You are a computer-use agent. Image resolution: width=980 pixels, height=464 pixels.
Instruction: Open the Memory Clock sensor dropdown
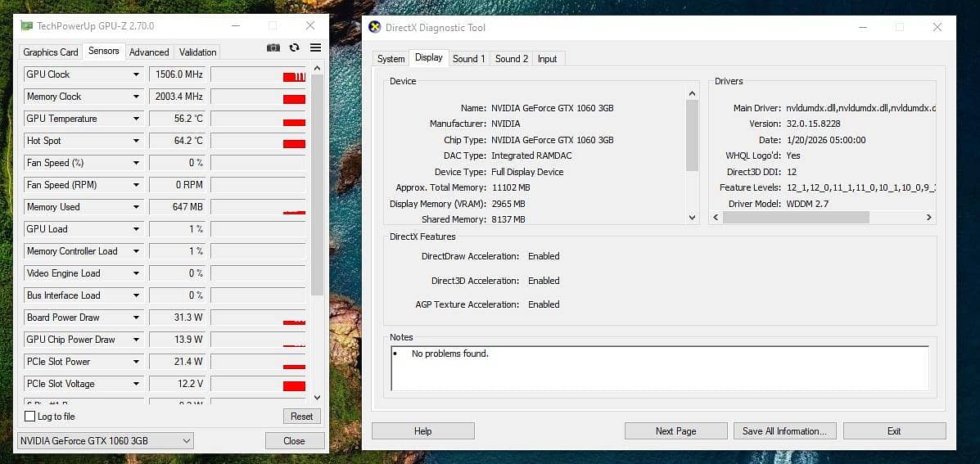(136, 97)
